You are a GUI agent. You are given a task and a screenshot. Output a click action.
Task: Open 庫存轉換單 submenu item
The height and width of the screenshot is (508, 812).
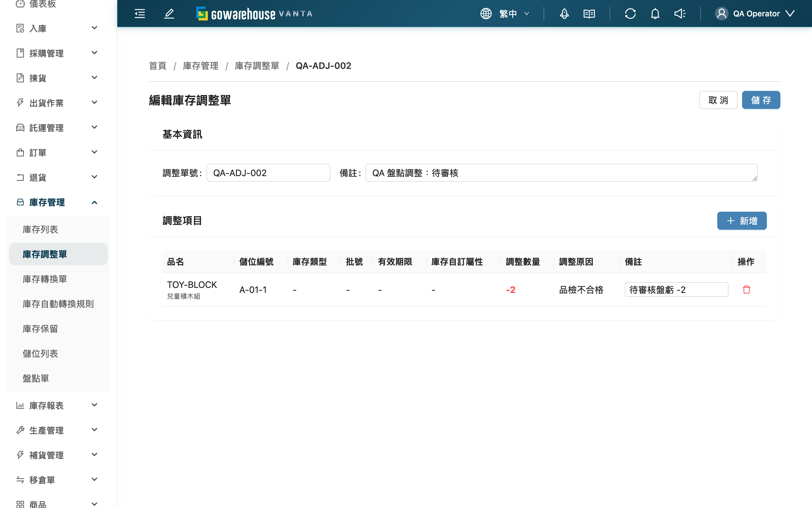click(58, 279)
